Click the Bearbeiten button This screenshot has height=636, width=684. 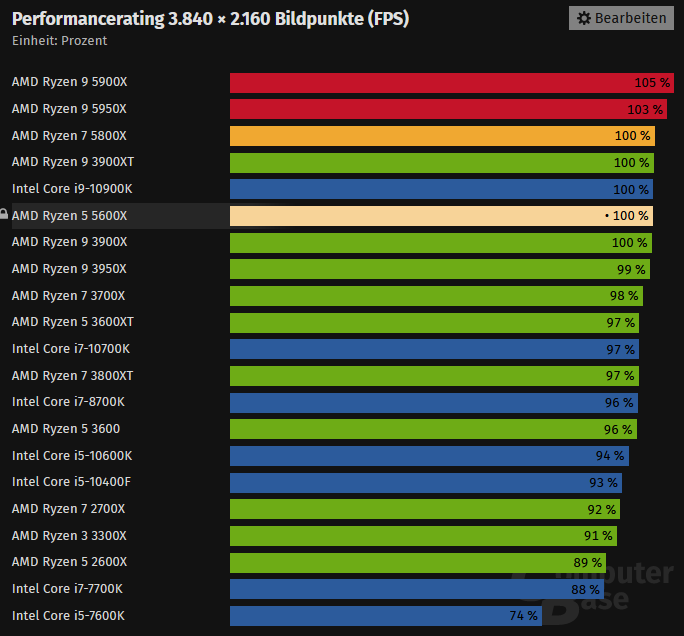tap(621, 18)
